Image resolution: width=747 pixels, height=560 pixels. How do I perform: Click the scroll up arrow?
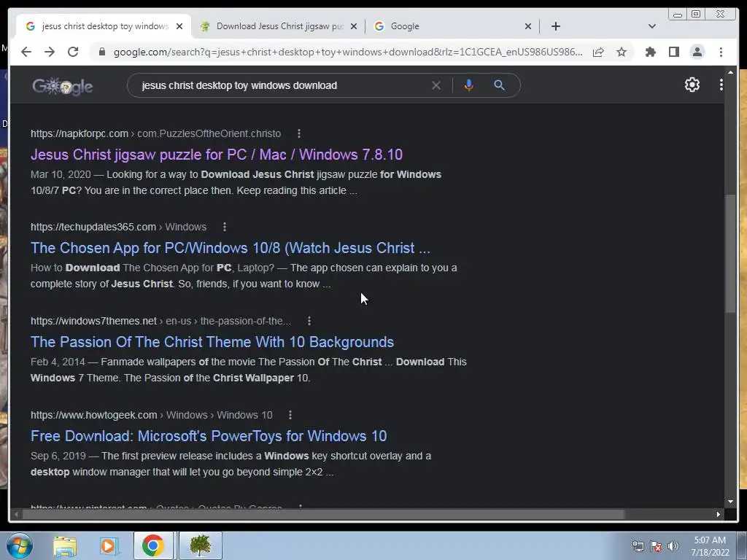click(x=730, y=72)
